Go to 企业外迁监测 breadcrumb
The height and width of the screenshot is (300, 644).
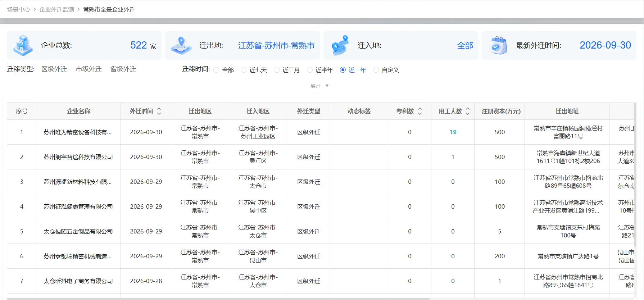pos(57,10)
